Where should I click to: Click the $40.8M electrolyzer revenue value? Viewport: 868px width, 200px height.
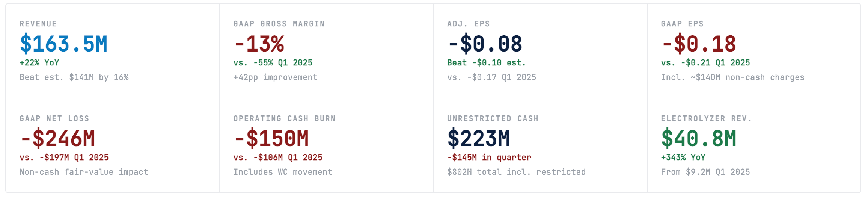coord(699,139)
